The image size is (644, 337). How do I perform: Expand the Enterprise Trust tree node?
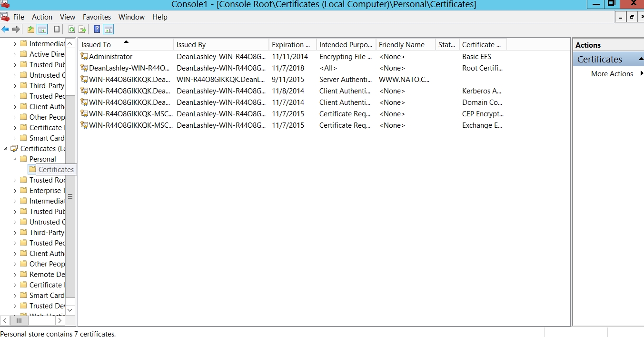tap(15, 191)
